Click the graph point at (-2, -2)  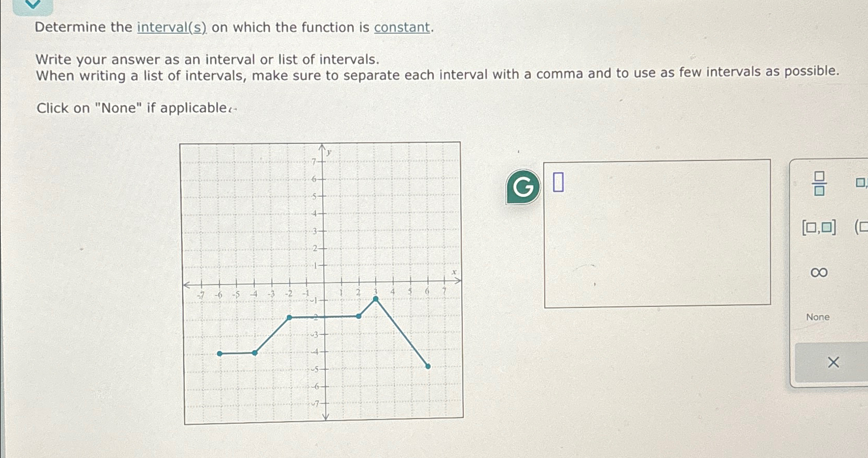pos(289,317)
